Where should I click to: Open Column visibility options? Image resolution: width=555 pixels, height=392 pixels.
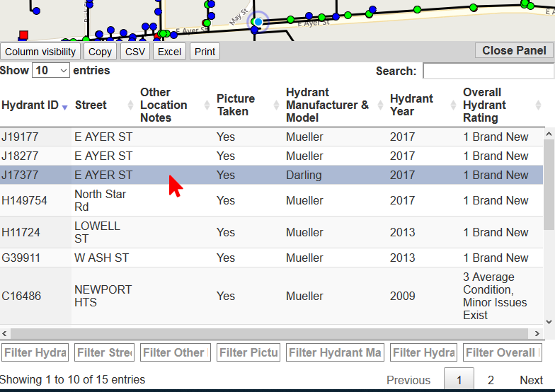(x=40, y=52)
